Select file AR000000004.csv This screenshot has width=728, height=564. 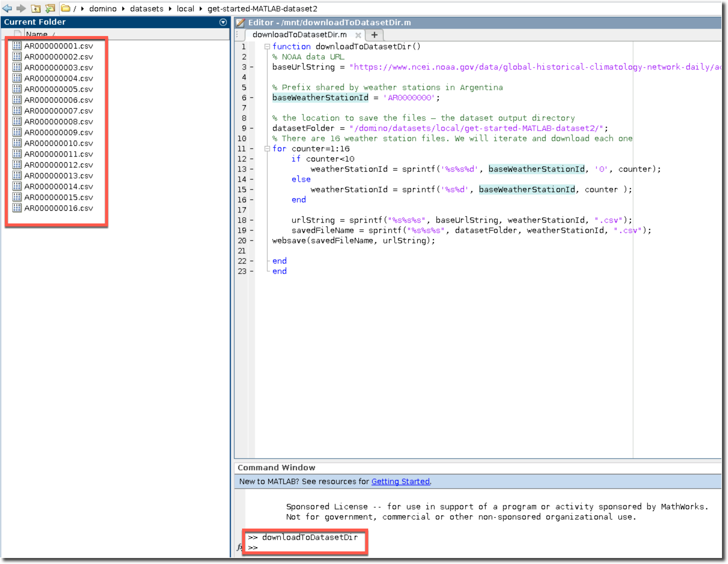[x=58, y=78]
